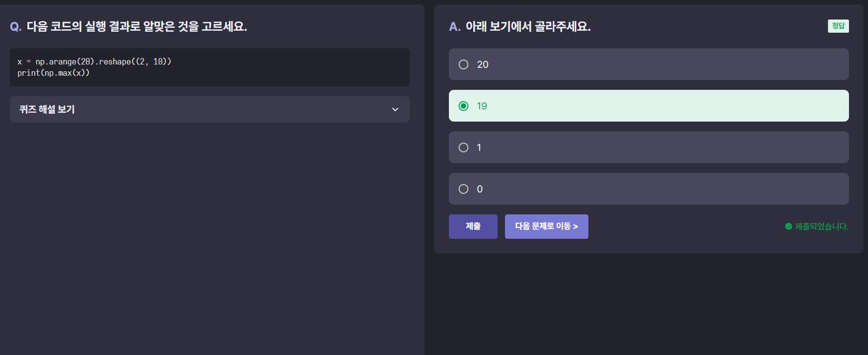Image resolution: width=868 pixels, height=355 pixels.
Task: Click the heading 아래 보기에서 골라주세요
Action: 528,26
